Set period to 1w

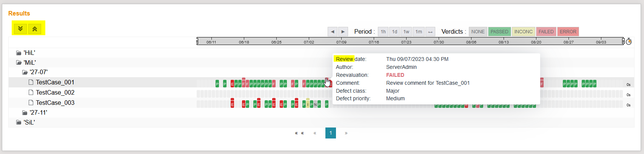[406, 32]
